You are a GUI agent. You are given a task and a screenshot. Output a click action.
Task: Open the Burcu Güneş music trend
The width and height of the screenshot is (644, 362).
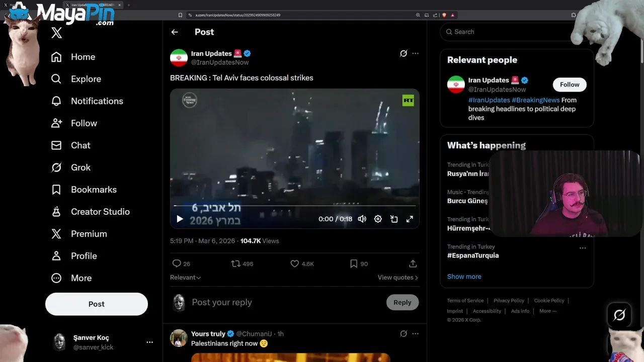(467, 201)
